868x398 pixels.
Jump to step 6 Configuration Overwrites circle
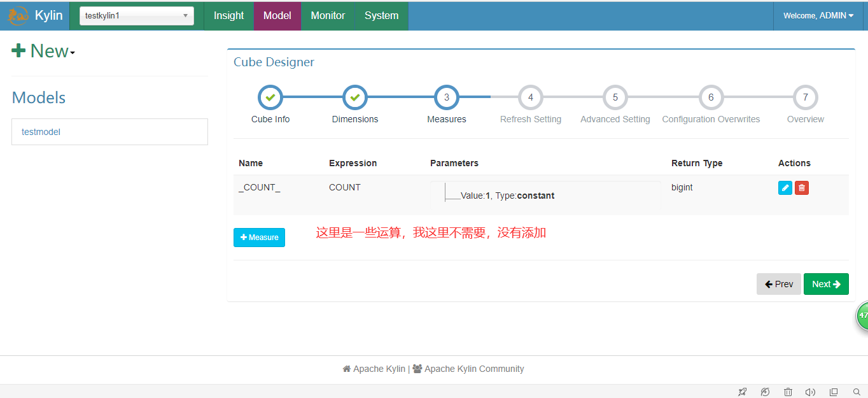(711, 97)
